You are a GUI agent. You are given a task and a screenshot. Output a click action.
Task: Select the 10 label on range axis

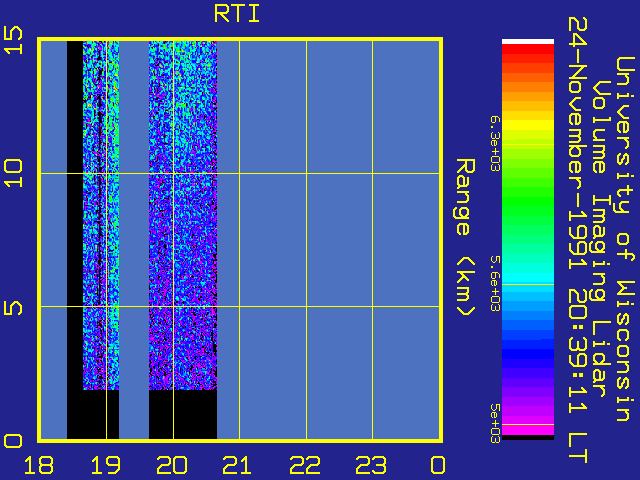(x=13, y=173)
